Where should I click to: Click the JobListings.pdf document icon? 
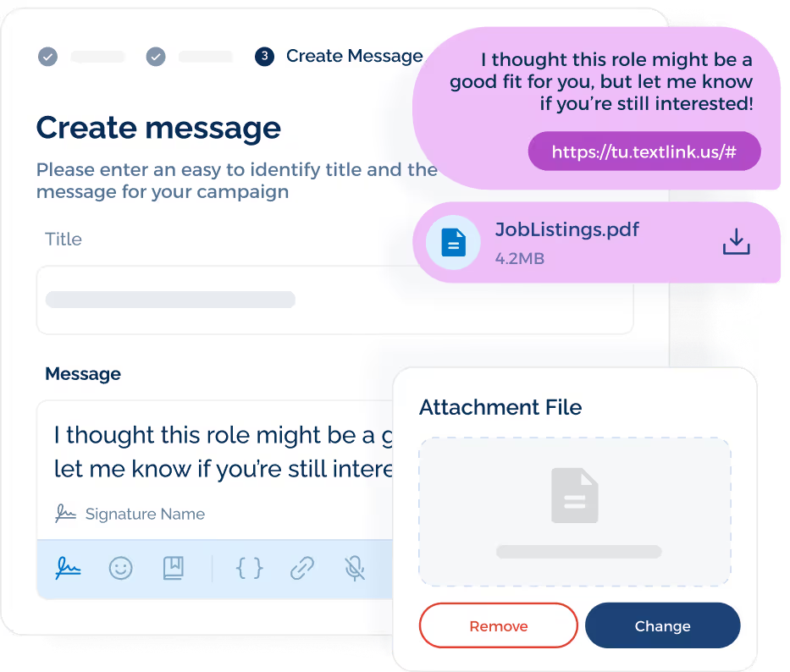453,241
